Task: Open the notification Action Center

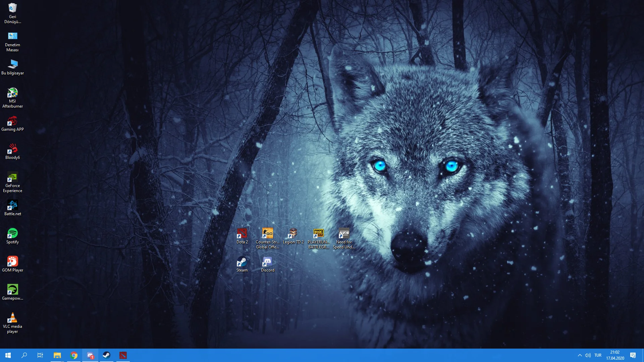Action: coord(633,355)
